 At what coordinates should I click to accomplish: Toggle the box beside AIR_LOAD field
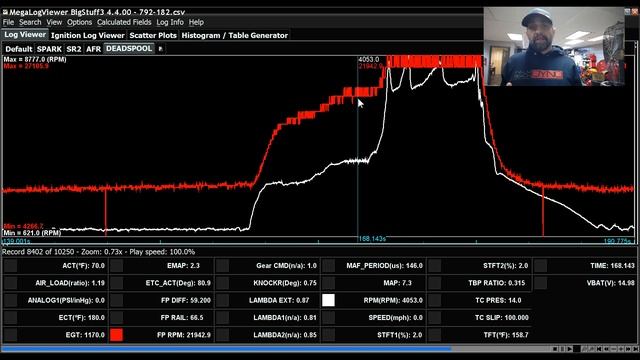point(11,283)
